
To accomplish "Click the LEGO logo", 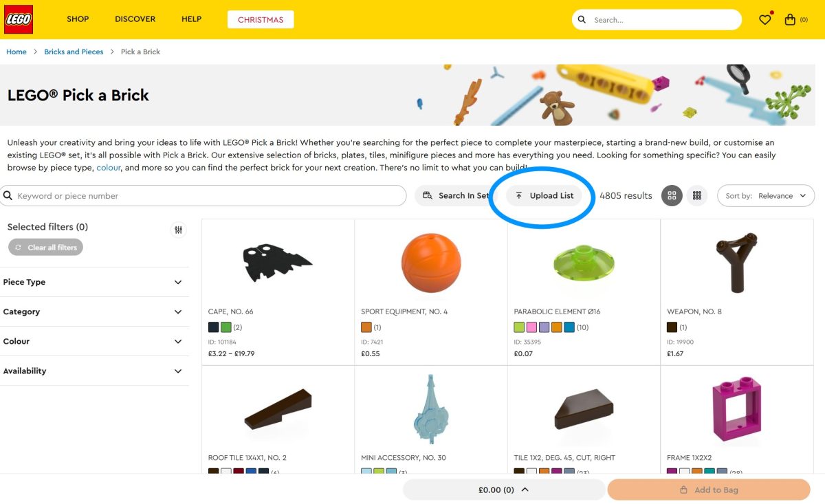I will coord(19,19).
